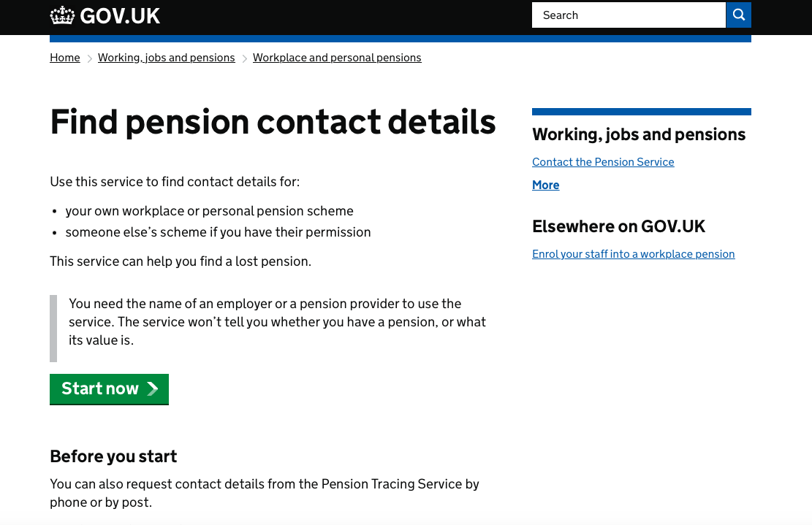Open Workplace and personal pensions breadcrumb
This screenshot has height=525, width=812.
[x=337, y=58]
